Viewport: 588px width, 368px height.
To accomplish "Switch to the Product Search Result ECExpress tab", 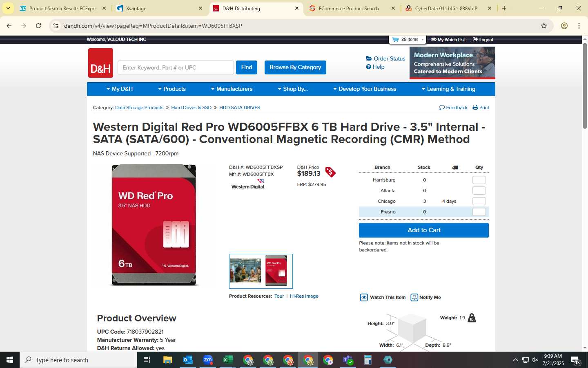I will (62, 8).
